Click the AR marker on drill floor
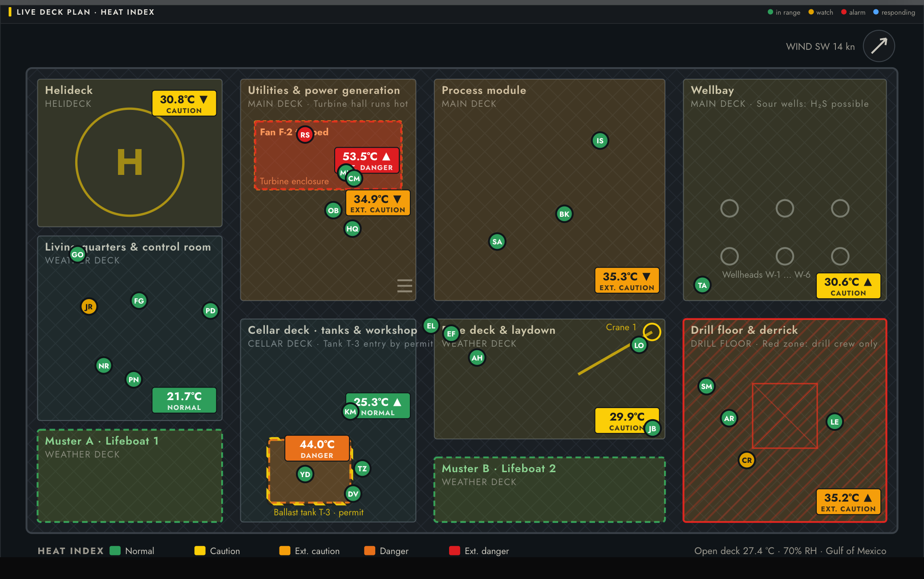This screenshot has width=924, height=579. [x=729, y=418]
